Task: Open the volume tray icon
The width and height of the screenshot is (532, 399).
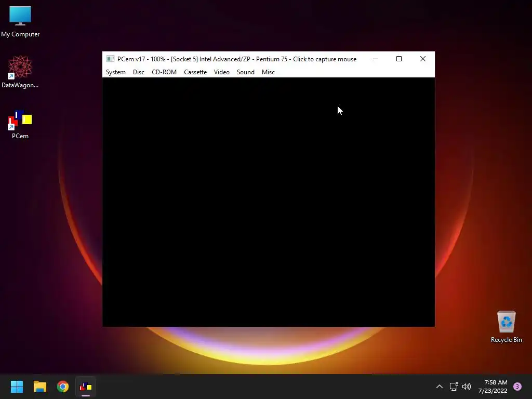Action: 467,387
